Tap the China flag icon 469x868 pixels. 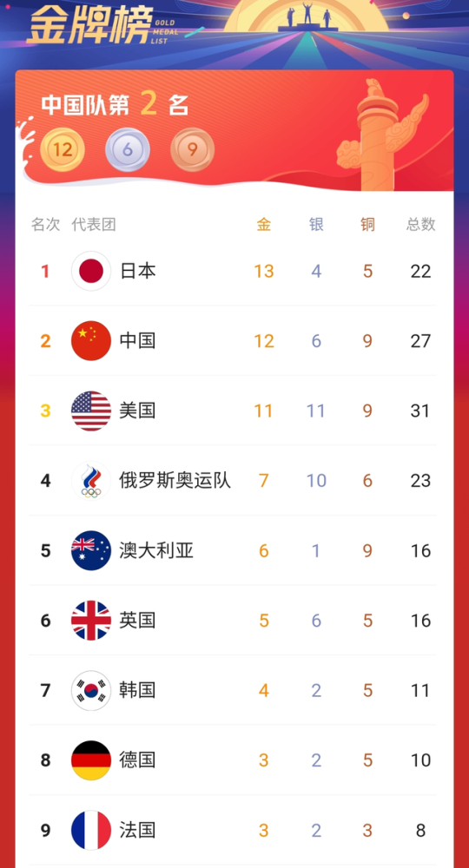coord(91,340)
